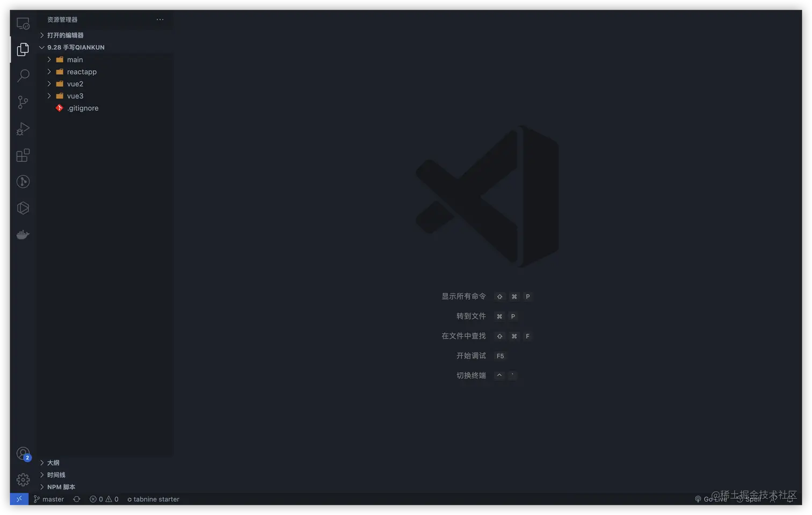Open the Accounts icon with badge 2
The image size is (812, 515).
tap(23, 454)
